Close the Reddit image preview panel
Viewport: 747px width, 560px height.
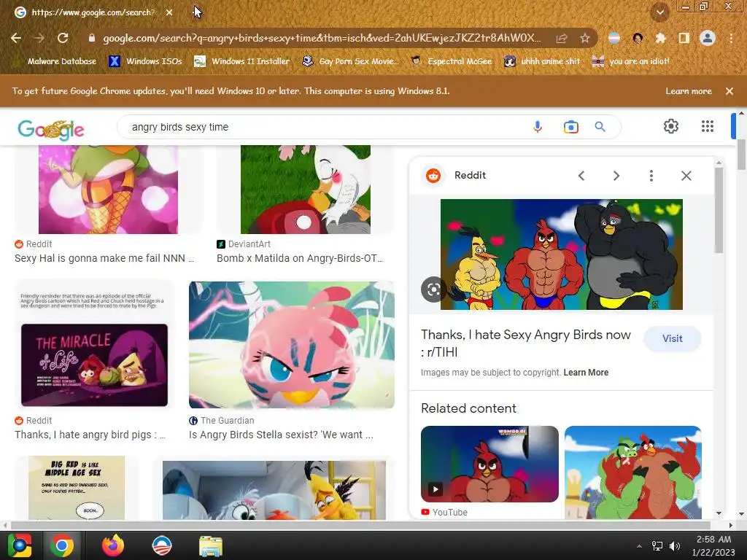click(x=686, y=176)
